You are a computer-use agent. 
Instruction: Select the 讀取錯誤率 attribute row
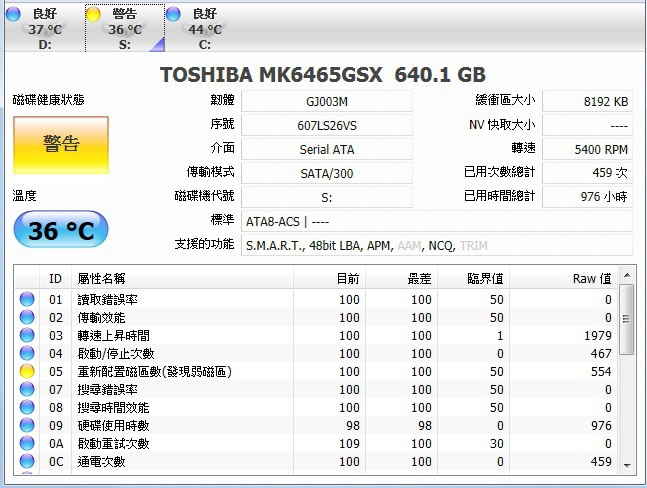pyautogui.click(x=316, y=299)
